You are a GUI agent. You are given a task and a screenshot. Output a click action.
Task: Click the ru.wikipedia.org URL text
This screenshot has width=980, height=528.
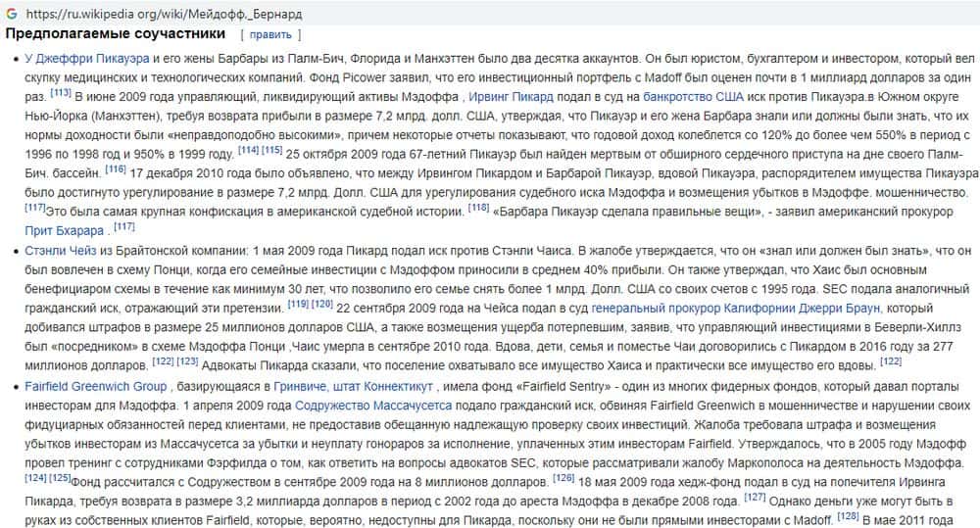click(x=164, y=13)
